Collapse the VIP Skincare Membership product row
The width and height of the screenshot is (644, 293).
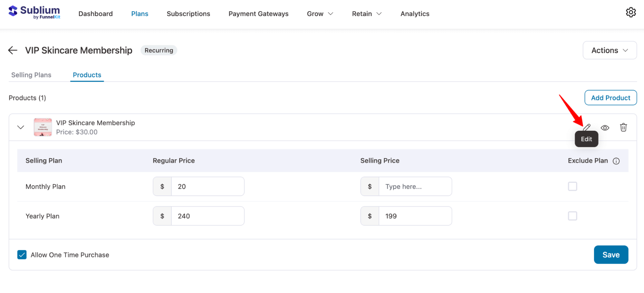click(20, 127)
